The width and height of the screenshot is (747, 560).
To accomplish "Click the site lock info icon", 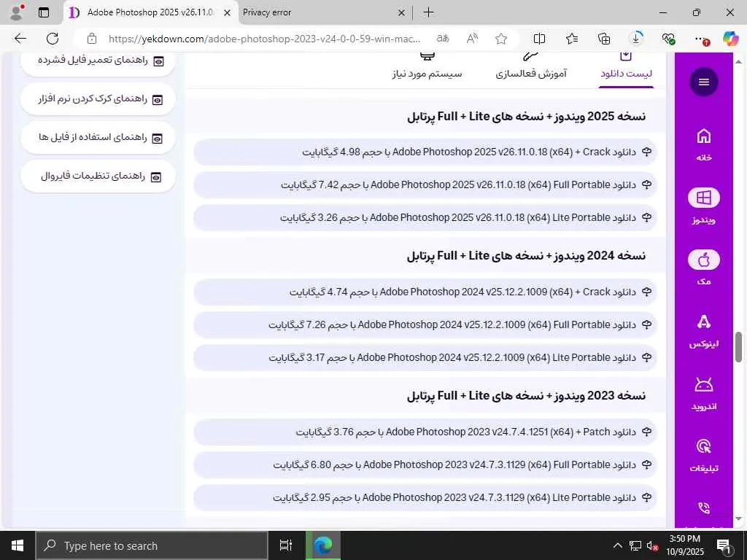I will tap(92, 39).
